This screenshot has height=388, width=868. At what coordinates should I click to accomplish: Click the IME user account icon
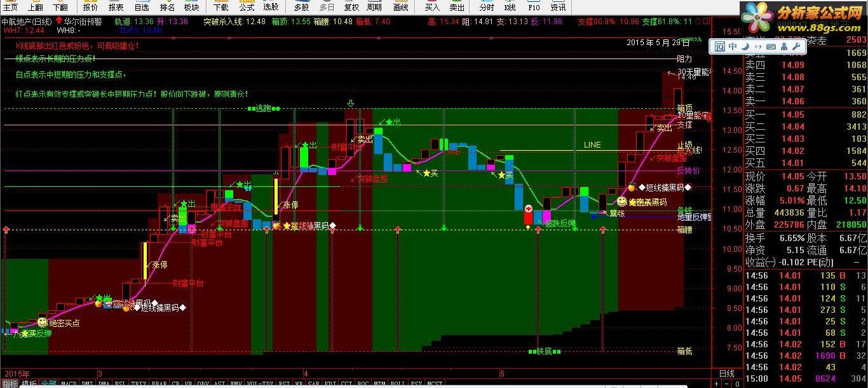[784, 46]
